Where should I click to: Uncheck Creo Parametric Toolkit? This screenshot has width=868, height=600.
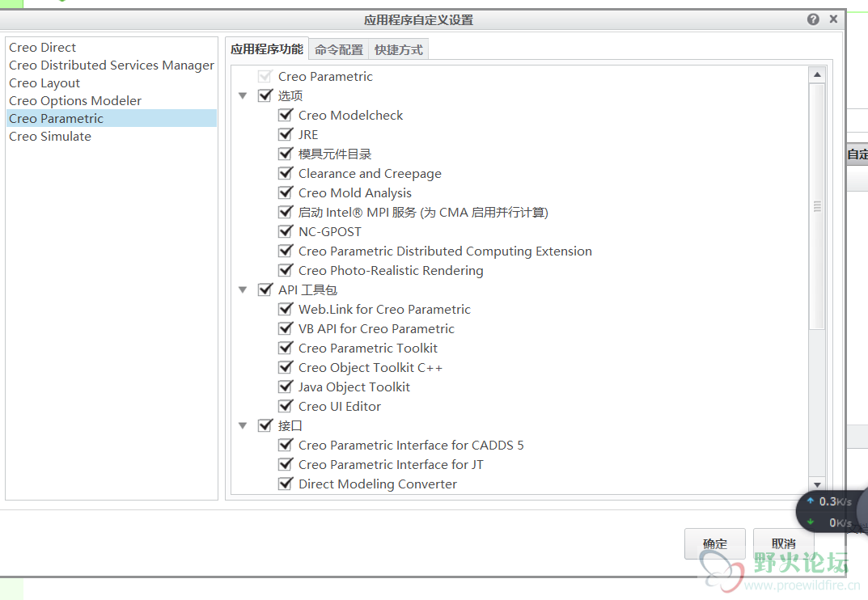(x=286, y=347)
